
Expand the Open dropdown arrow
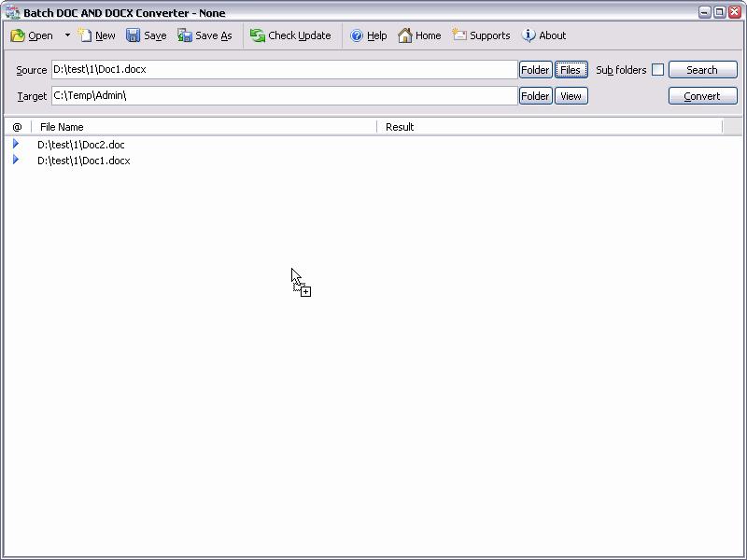click(x=67, y=35)
